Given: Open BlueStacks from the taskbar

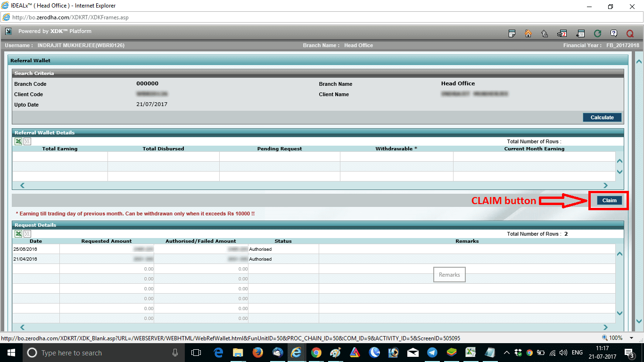Looking at the screenshot, I should point(452,353).
